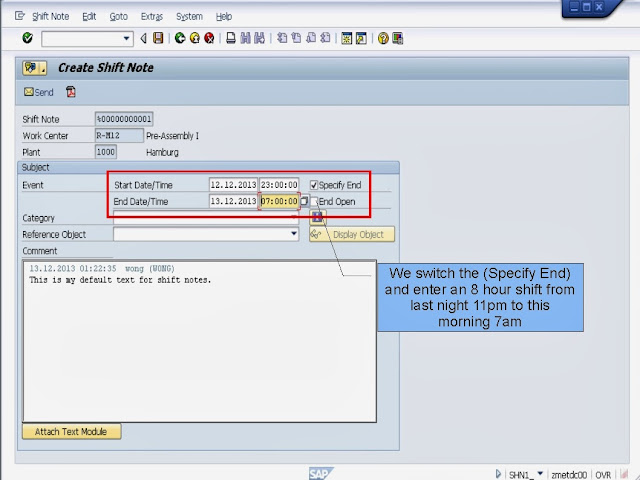
Task: Open the Extras menu
Action: pyautogui.click(x=151, y=16)
